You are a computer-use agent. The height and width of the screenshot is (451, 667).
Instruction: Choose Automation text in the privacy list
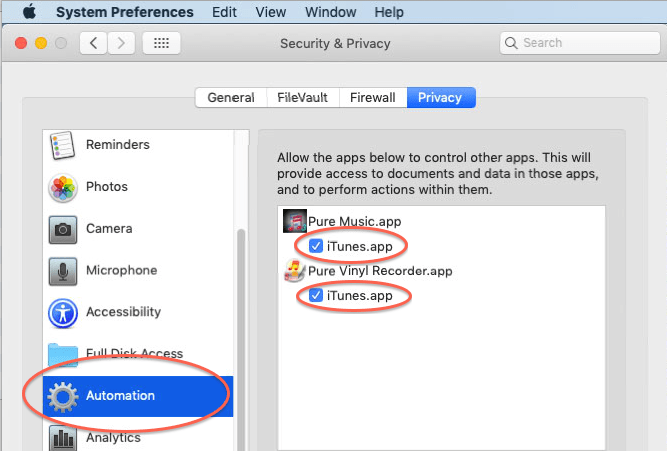[x=120, y=396]
